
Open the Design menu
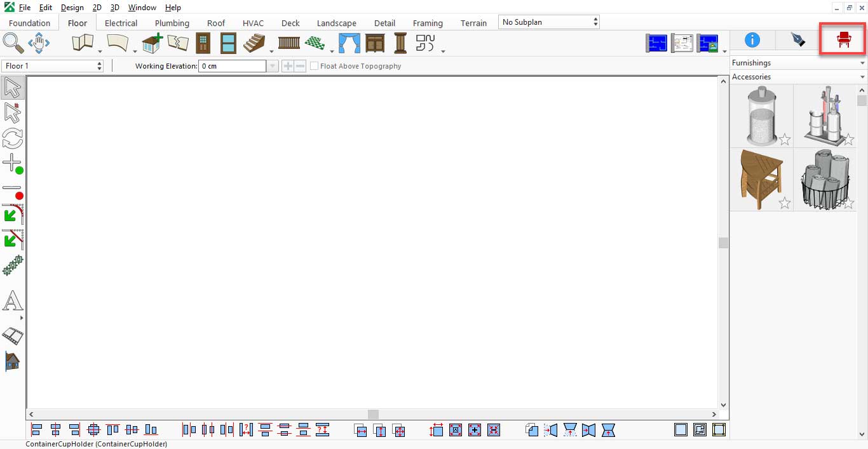[72, 8]
